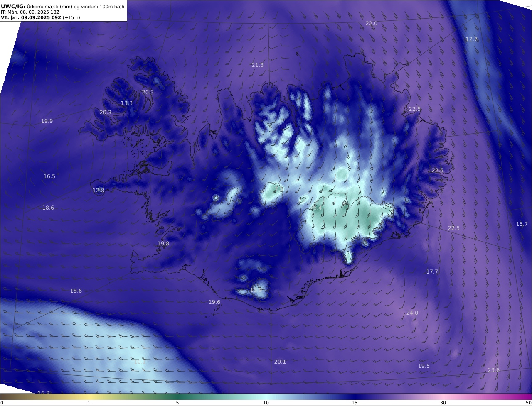The width and height of the screenshot is (532, 406).
Task: Click the wind value 20.1 on the map
Action: pyautogui.click(x=280, y=362)
